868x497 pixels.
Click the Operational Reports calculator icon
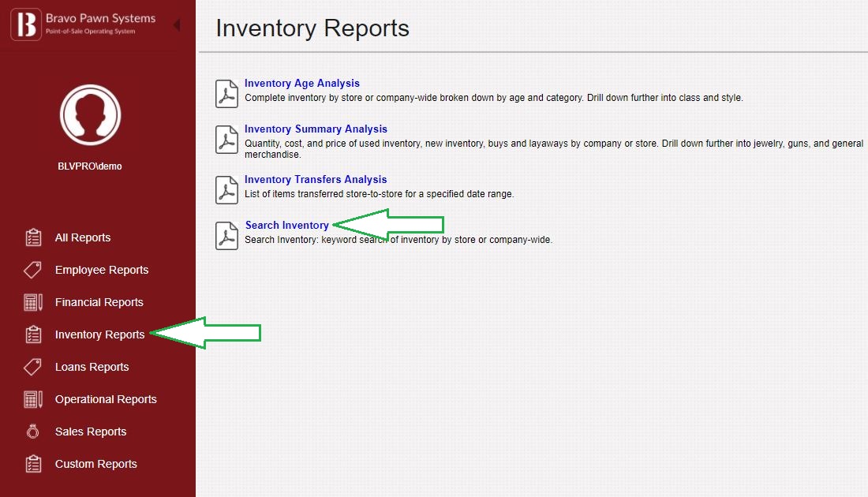pos(33,399)
